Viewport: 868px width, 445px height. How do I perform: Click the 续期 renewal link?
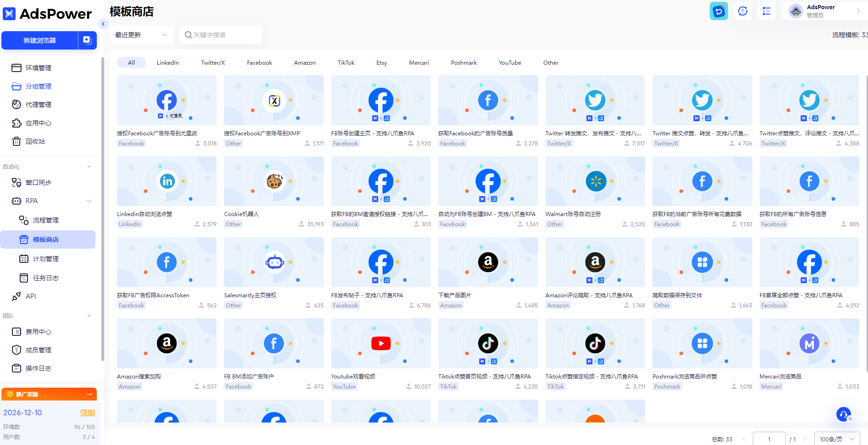pyautogui.click(x=87, y=413)
